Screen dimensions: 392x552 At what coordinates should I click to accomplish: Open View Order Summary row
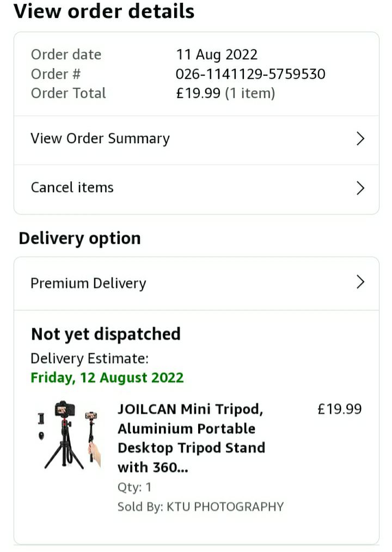(x=197, y=140)
